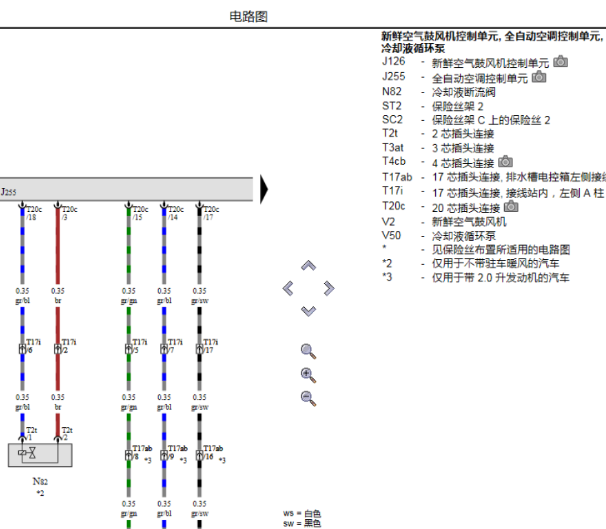Select the T17ab/16 connector symbol
Viewport: 606px width, 529px height.
pyautogui.click(x=199, y=455)
